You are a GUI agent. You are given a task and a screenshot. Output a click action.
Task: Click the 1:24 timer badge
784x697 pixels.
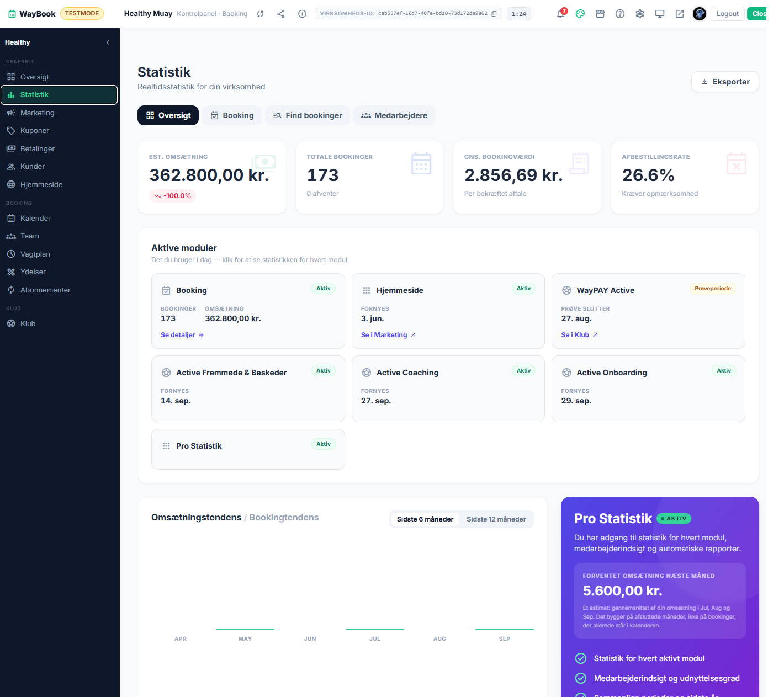pyautogui.click(x=519, y=14)
